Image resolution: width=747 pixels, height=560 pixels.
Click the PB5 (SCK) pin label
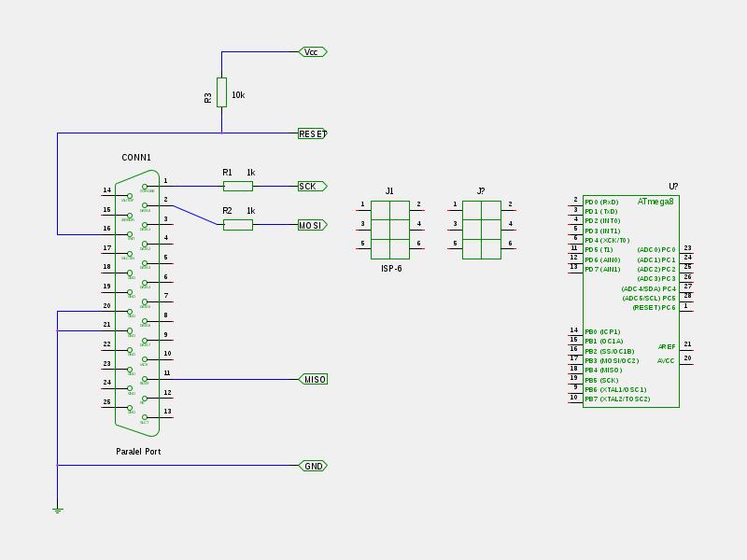coord(601,381)
